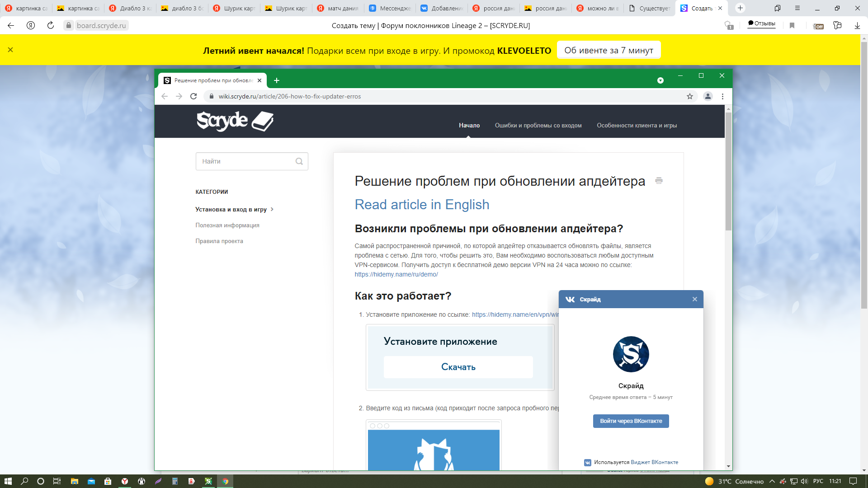Open Ошибки и проблемы со входом menu
The width and height of the screenshot is (868, 488).
click(538, 126)
